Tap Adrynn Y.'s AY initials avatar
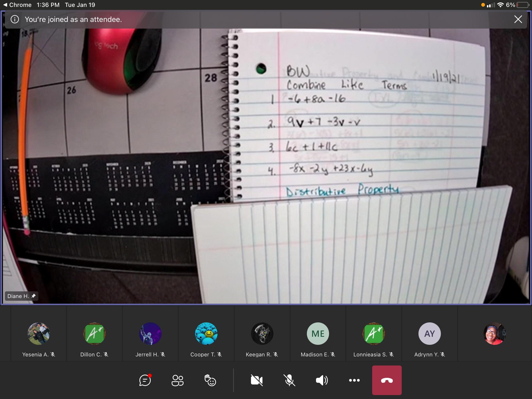The width and height of the screenshot is (532, 399). 429,333
